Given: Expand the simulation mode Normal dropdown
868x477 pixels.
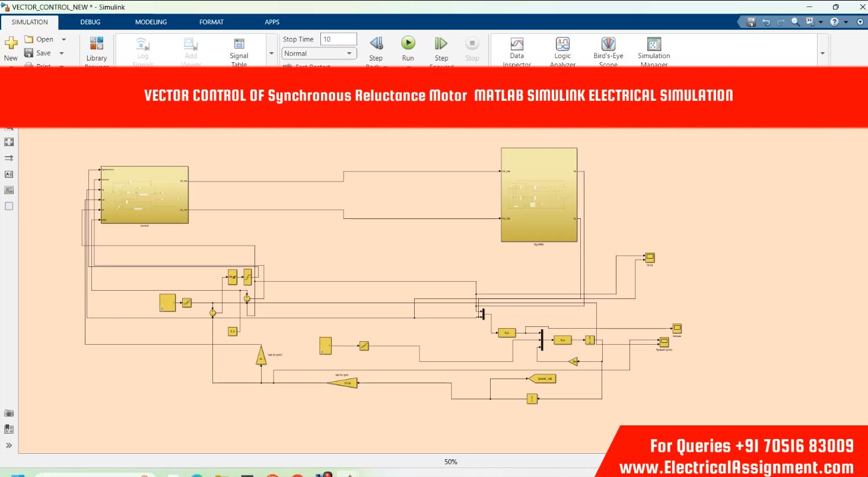Looking at the screenshot, I should pyautogui.click(x=349, y=53).
